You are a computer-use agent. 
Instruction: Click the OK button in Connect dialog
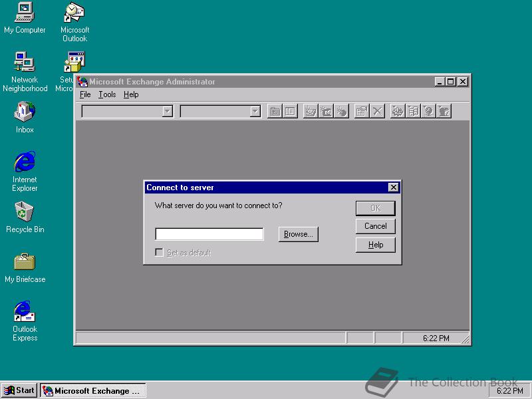[376, 208]
